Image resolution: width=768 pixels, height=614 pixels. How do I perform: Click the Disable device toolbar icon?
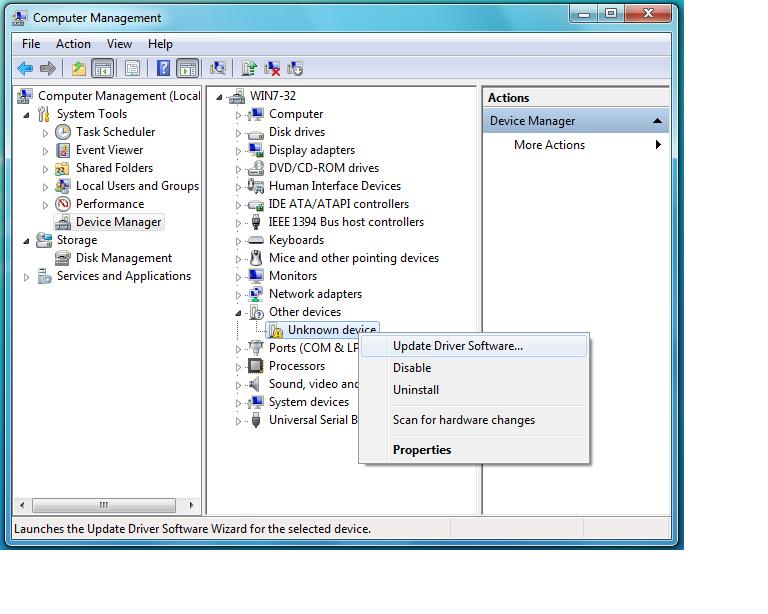(x=295, y=68)
